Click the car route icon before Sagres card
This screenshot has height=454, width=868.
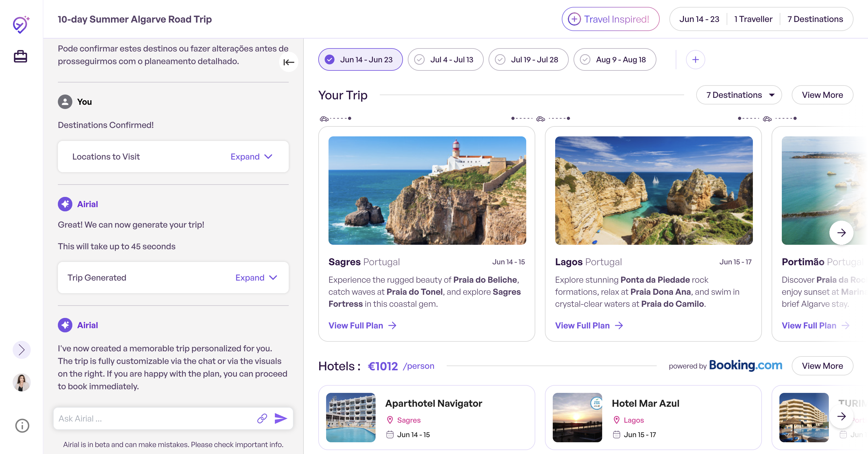click(x=324, y=118)
